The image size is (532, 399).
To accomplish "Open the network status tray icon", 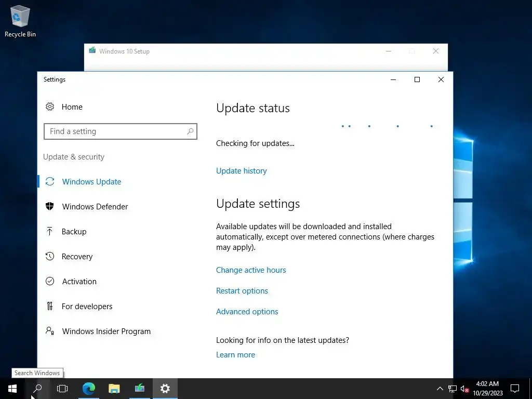I will point(453,389).
